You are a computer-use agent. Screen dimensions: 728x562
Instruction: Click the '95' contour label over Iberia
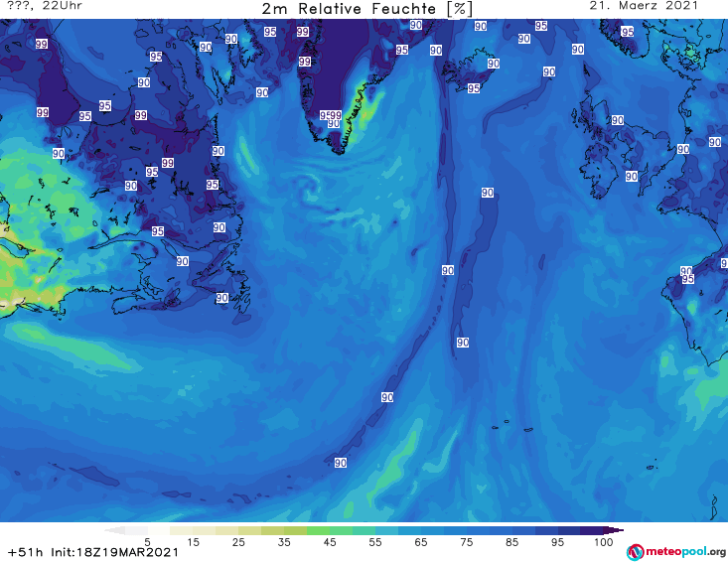pos(688,278)
